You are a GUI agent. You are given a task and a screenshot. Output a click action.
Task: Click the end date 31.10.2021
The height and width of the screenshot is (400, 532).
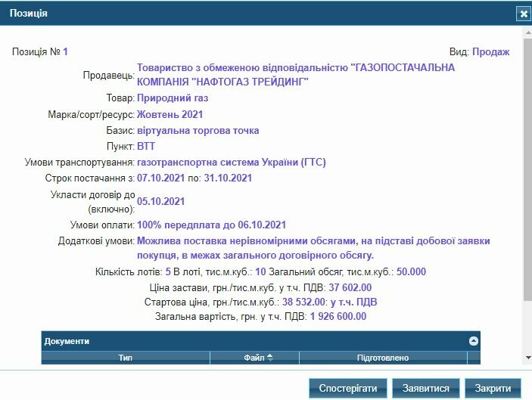click(x=228, y=178)
